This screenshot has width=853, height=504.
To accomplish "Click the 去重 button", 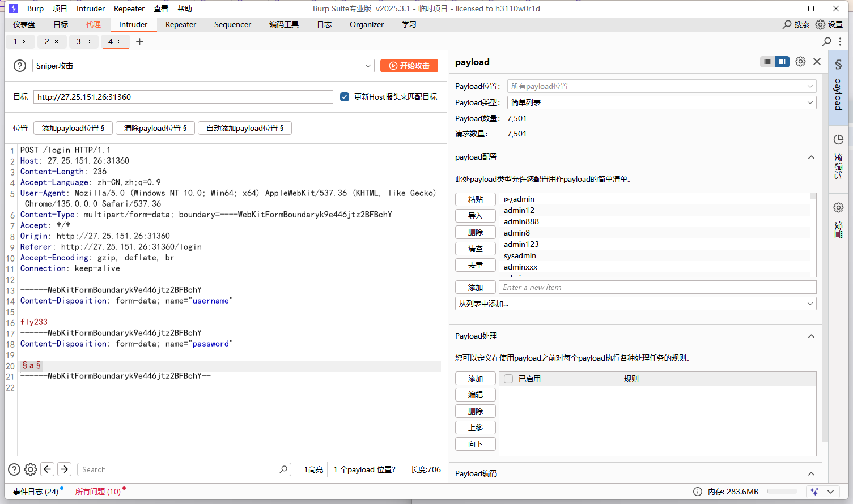I will pos(476,265).
